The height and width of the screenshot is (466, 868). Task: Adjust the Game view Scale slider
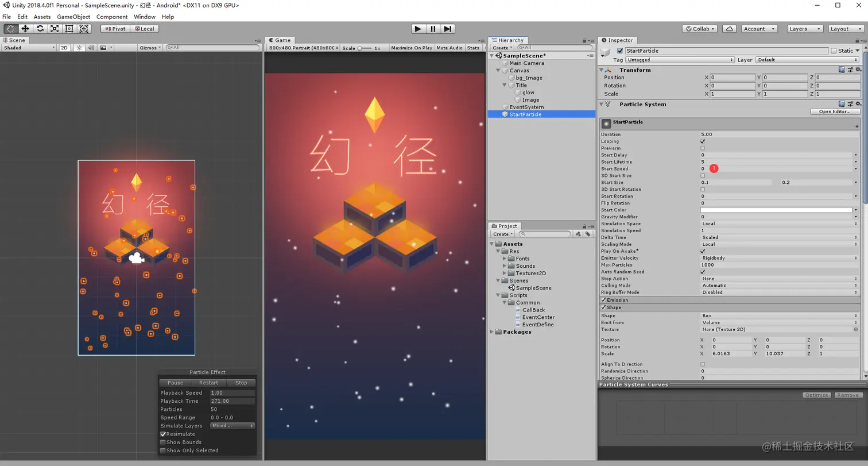(x=364, y=48)
